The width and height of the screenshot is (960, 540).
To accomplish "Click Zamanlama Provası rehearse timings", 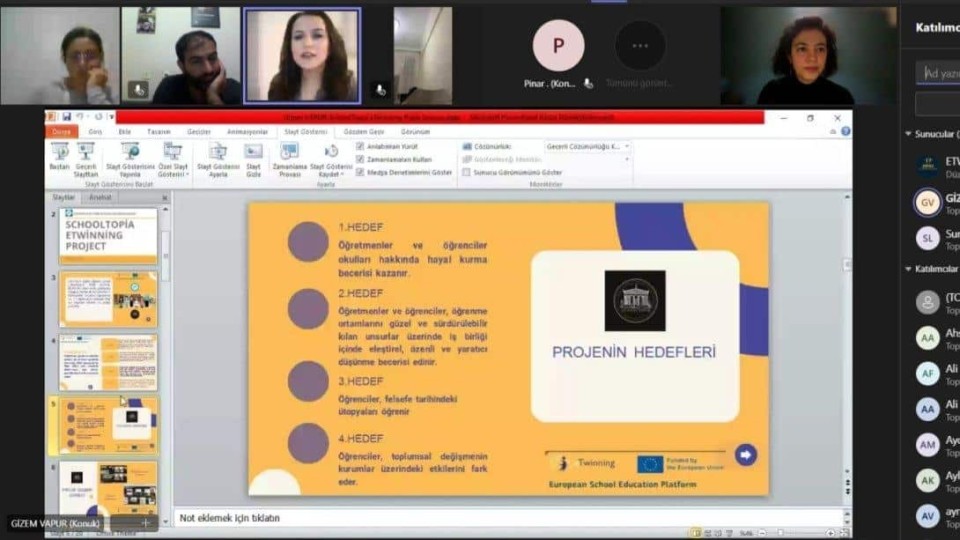I will pos(290,158).
